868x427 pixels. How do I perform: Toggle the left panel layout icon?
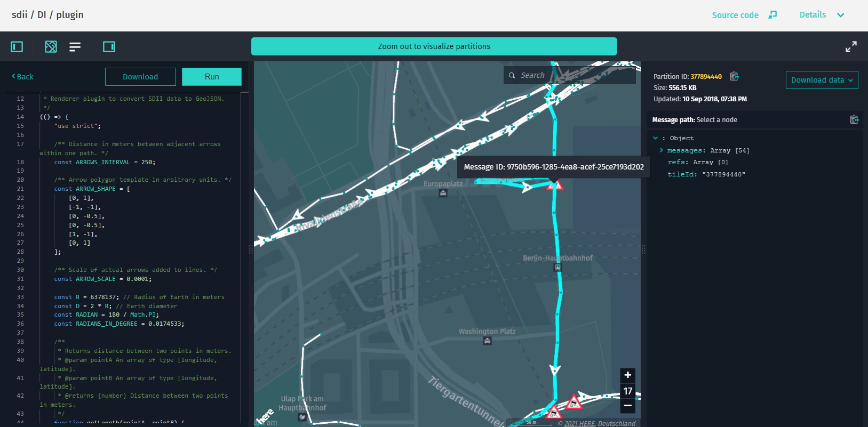point(17,47)
